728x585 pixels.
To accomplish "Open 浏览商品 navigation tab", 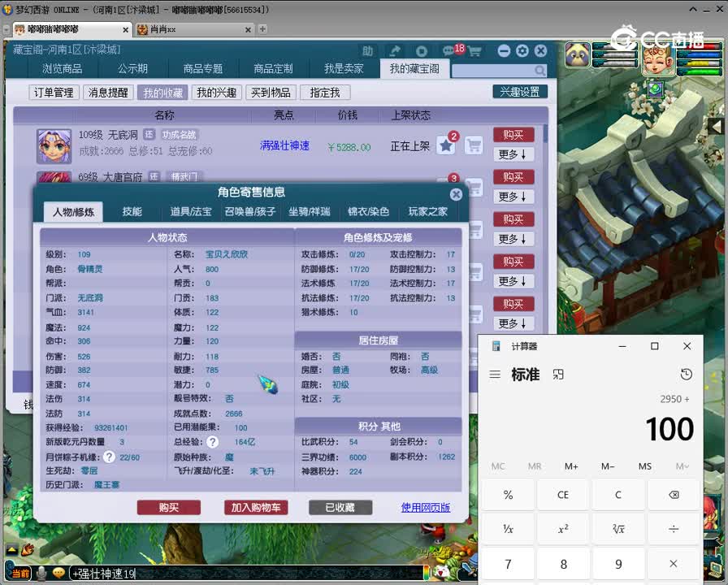I will click(63, 69).
